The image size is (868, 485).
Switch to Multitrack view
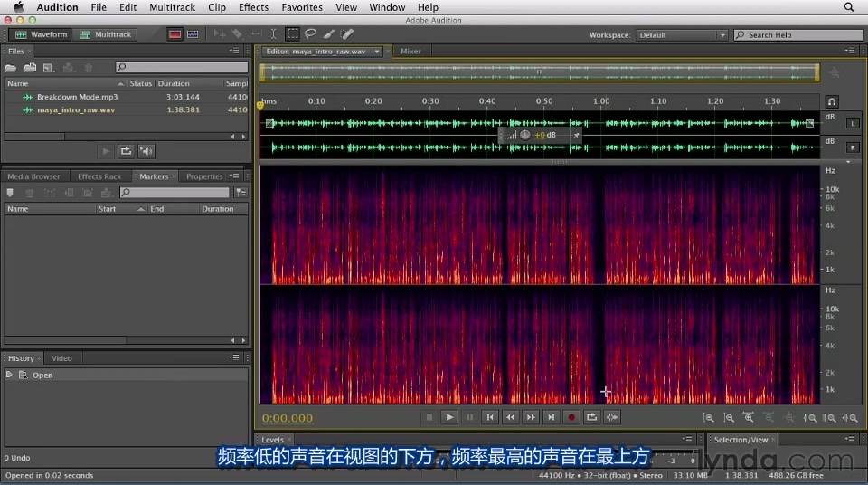(106, 34)
